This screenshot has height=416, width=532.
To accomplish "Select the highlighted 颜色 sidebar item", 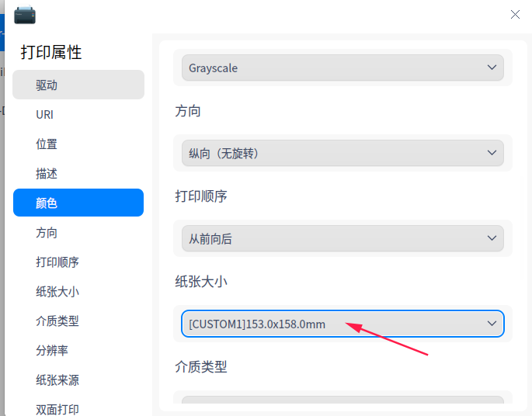I will pyautogui.click(x=78, y=203).
